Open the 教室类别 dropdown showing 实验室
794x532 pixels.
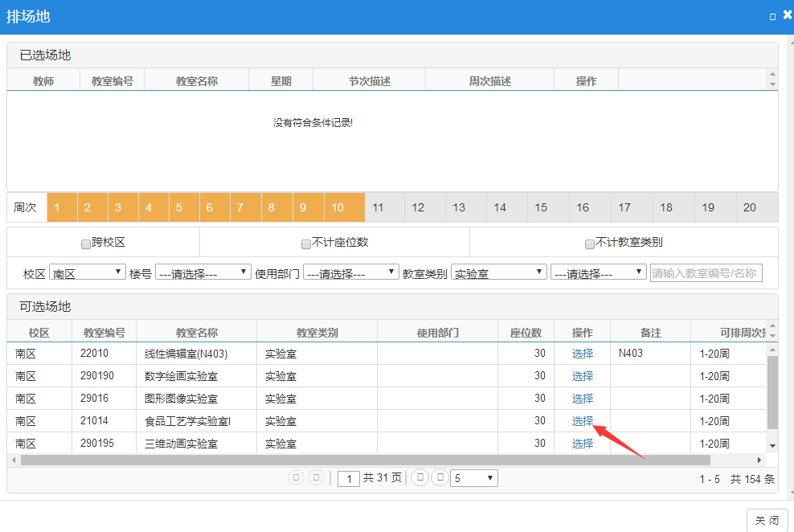click(x=498, y=273)
